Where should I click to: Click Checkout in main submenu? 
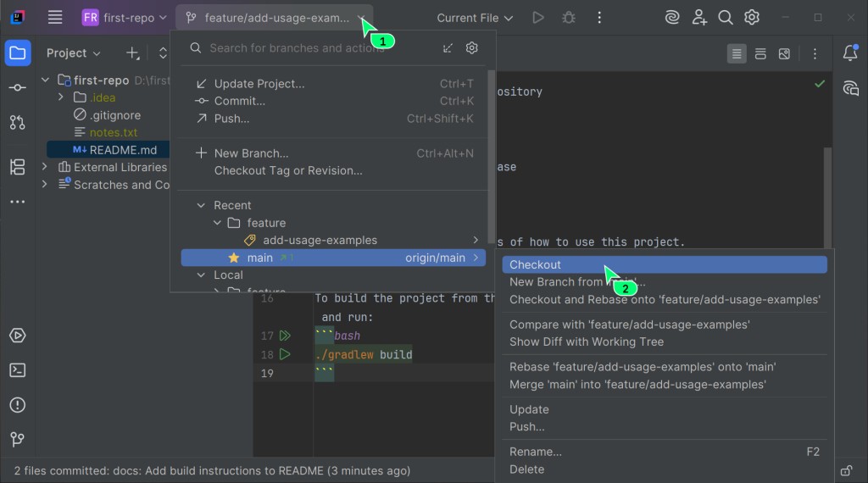coord(665,264)
